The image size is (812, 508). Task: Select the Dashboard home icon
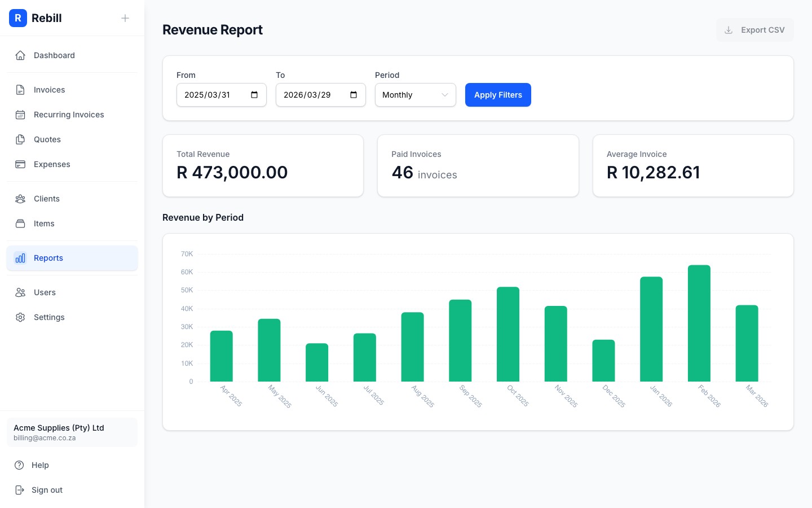pyautogui.click(x=20, y=55)
